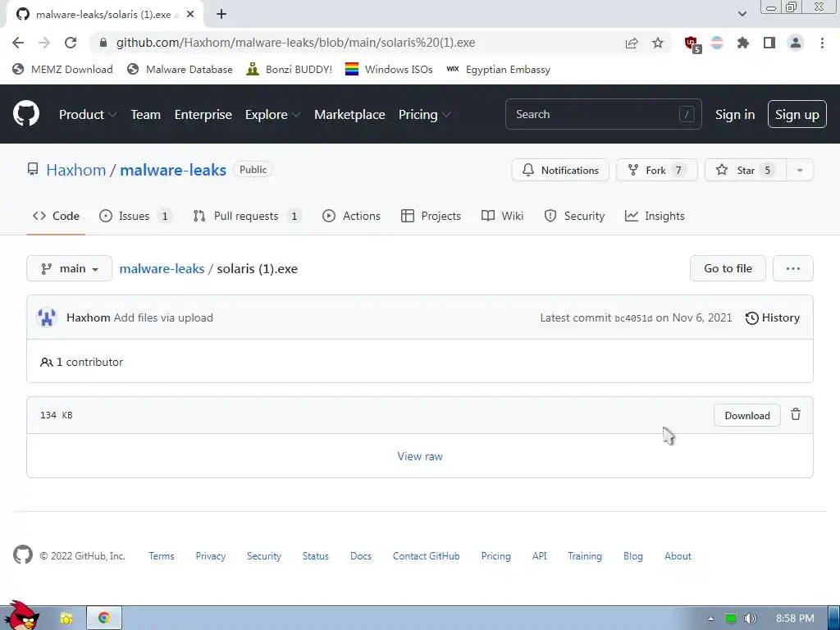Bookmark this page with star icon
Screen dimensions: 840x630
tap(658, 43)
